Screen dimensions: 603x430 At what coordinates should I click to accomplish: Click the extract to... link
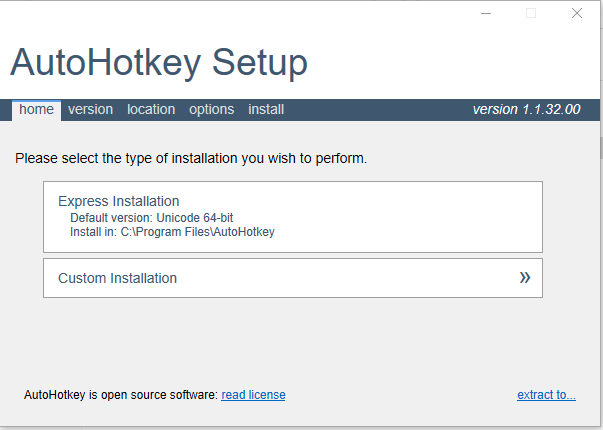click(x=546, y=395)
